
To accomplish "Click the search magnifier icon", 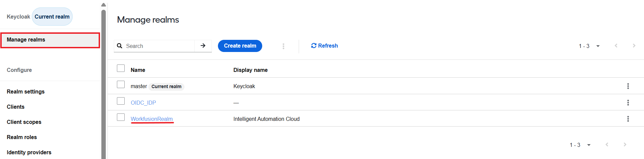I will [x=120, y=46].
